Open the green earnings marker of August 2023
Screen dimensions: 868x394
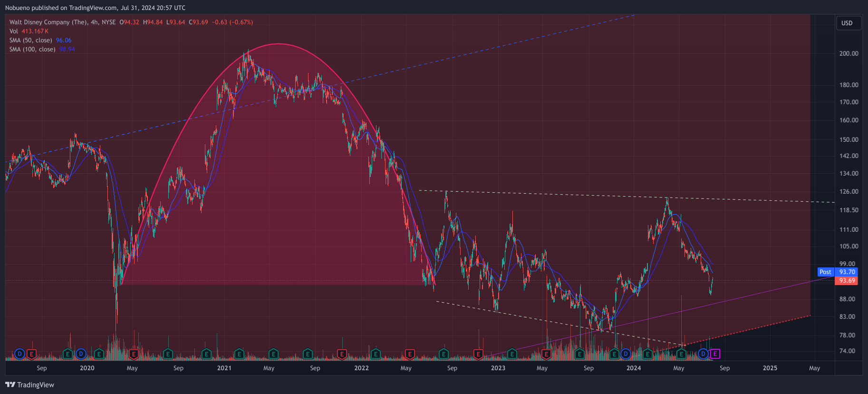pyautogui.click(x=579, y=354)
